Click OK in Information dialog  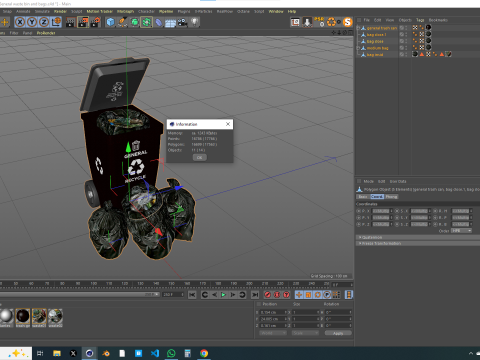199,157
